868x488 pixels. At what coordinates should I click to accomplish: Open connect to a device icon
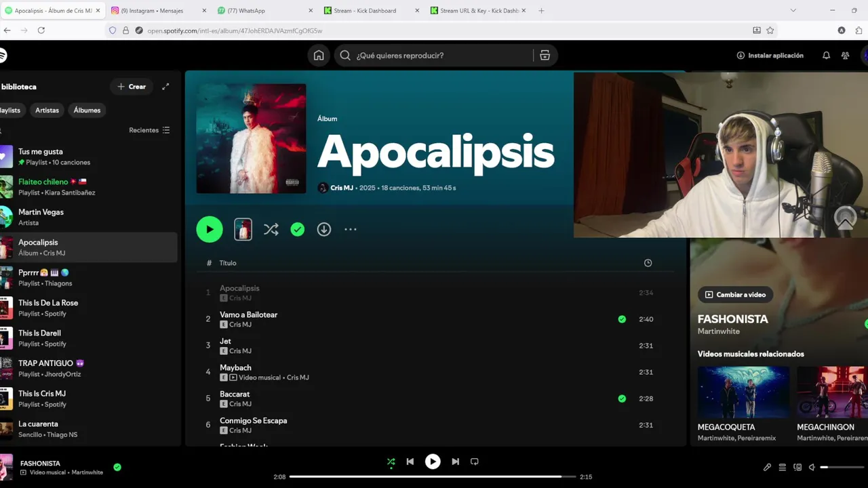pyautogui.click(x=797, y=467)
